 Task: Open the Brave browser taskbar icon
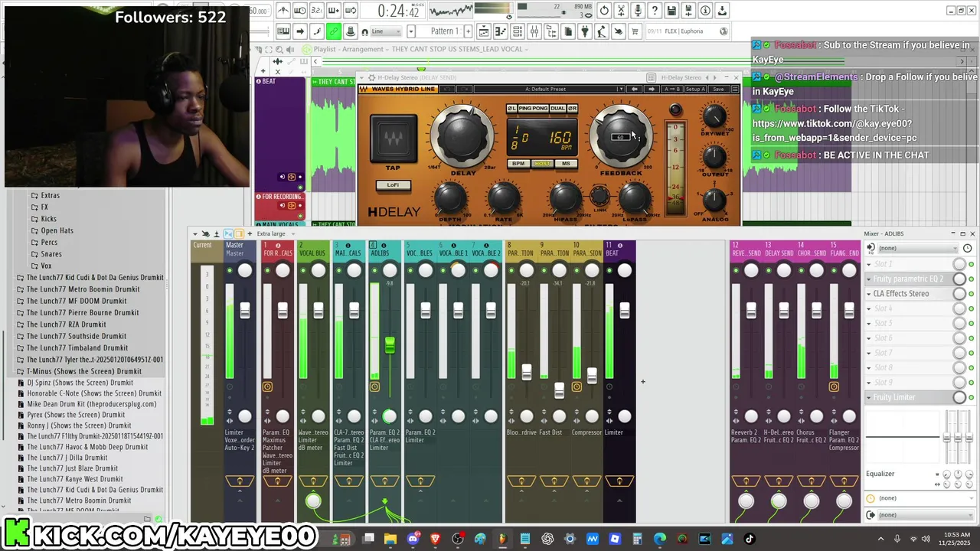pyautogui.click(x=436, y=539)
